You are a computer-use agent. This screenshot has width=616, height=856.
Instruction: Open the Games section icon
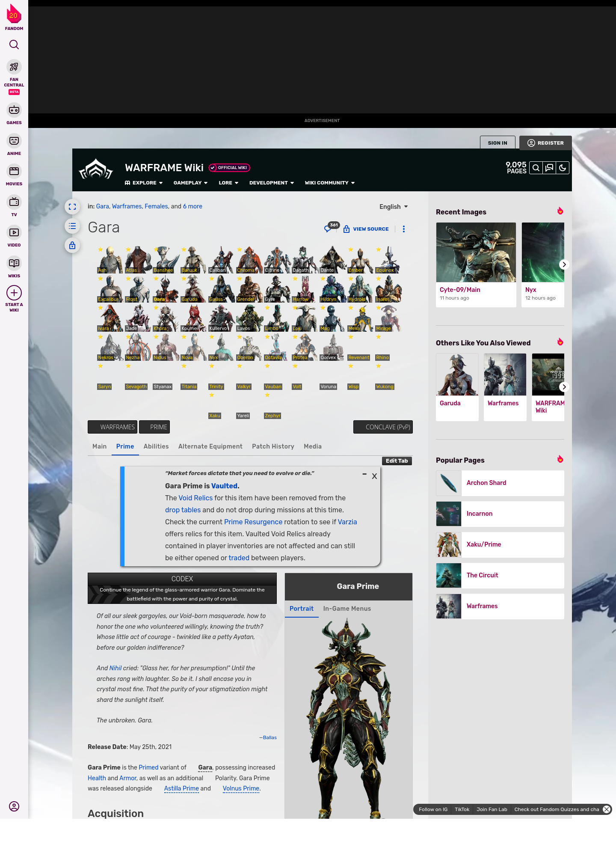click(x=14, y=110)
